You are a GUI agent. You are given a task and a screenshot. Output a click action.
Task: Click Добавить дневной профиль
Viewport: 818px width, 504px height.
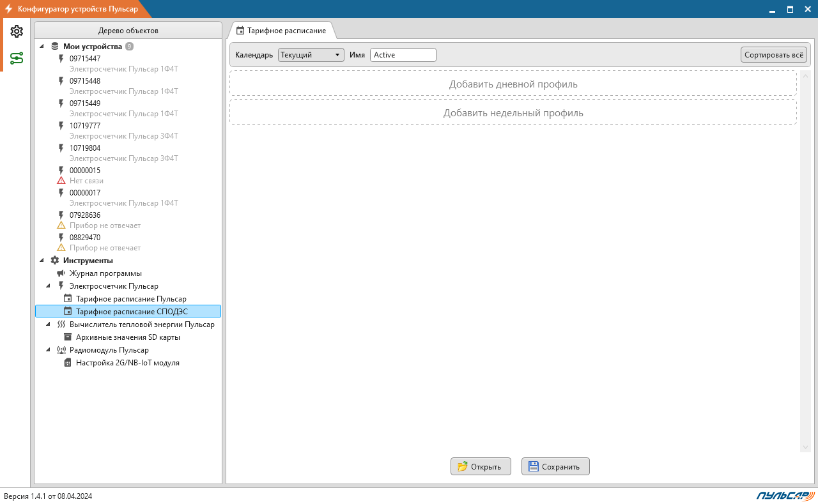513,84
